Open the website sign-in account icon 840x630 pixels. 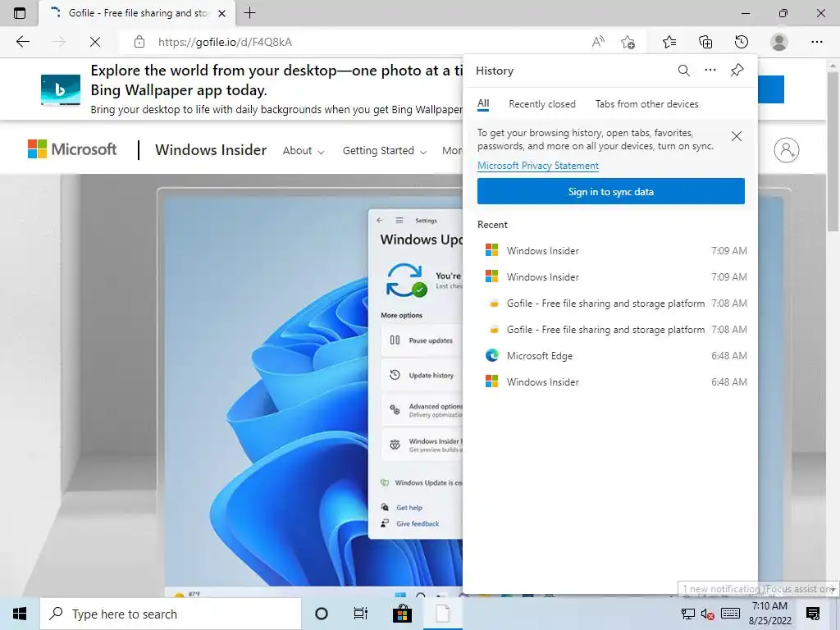pos(787,150)
